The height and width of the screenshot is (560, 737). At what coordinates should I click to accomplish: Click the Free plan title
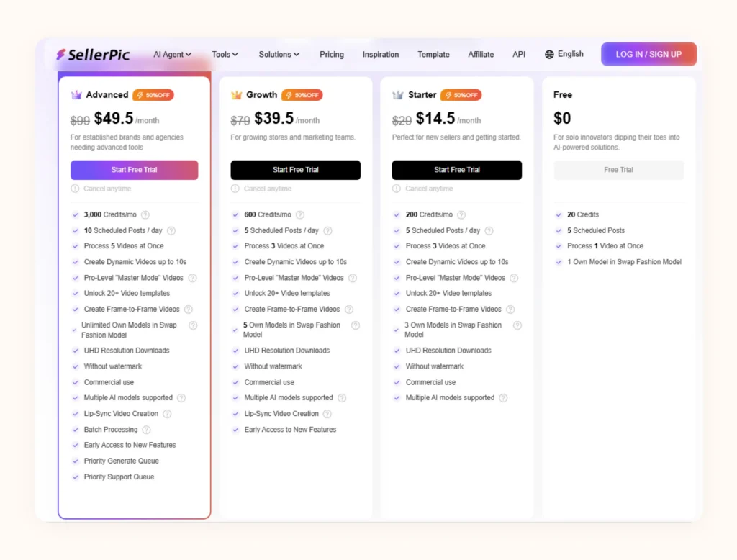pos(563,95)
